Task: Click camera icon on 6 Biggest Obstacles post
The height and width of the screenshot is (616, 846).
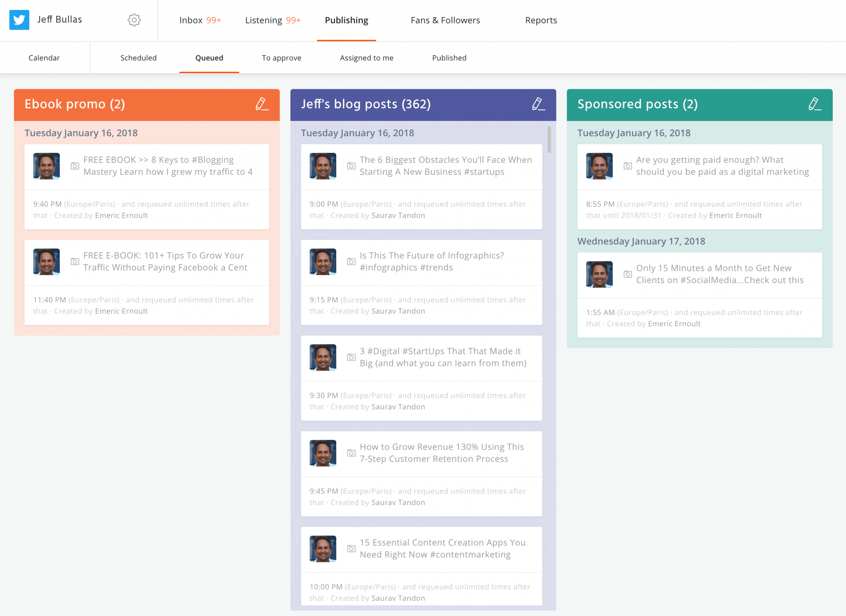Action: tap(351, 166)
